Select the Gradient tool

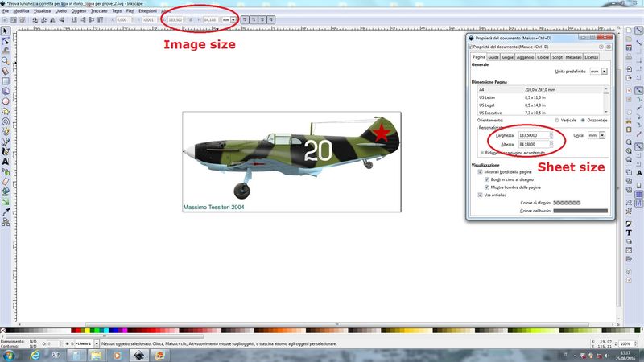click(x=6, y=202)
